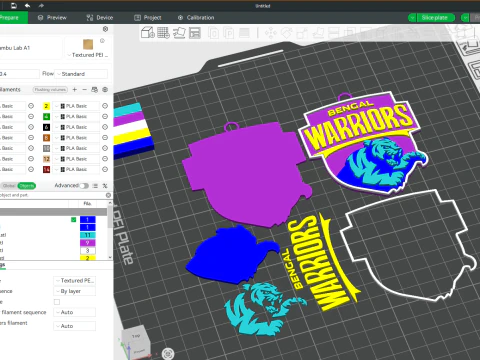Open the filament sequence Auto dropdown

click(x=75, y=312)
